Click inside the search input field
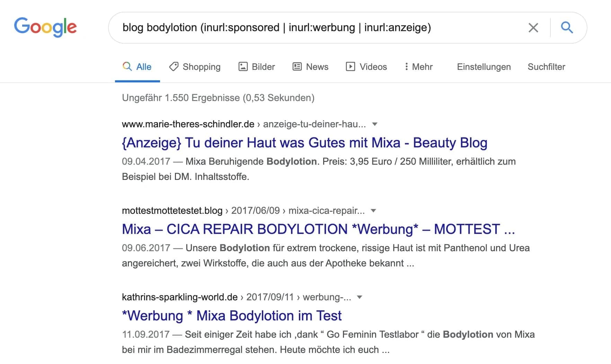The image size is (611, 364). click(x=312, y=28)
